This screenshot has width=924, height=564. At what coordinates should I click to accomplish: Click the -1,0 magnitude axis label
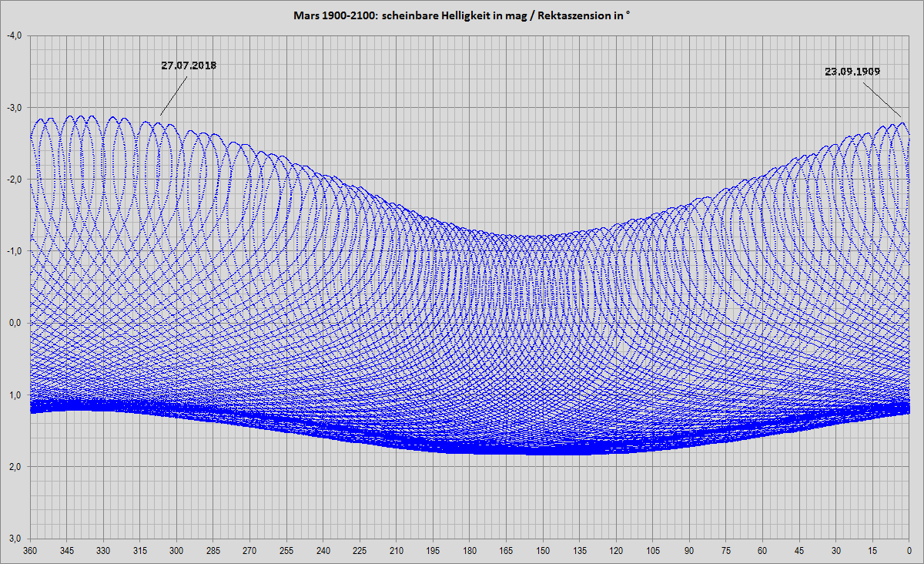point(15,251)
